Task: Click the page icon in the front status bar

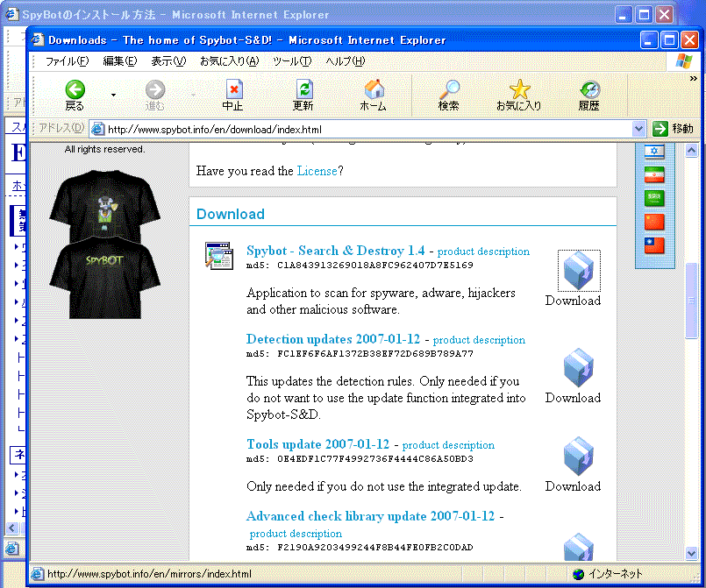Action: (x=38, y=574)
